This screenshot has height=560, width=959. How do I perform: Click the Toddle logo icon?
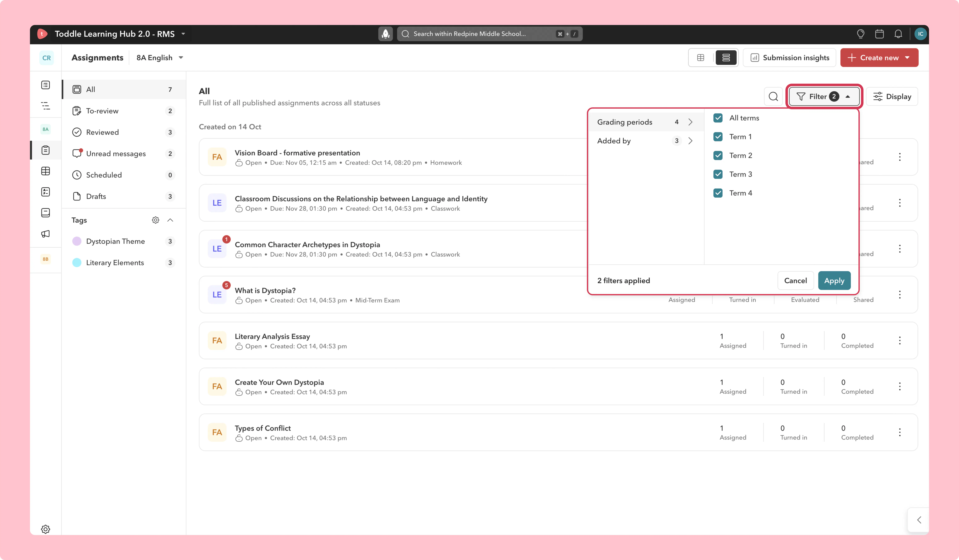click(x=42, y=34)
